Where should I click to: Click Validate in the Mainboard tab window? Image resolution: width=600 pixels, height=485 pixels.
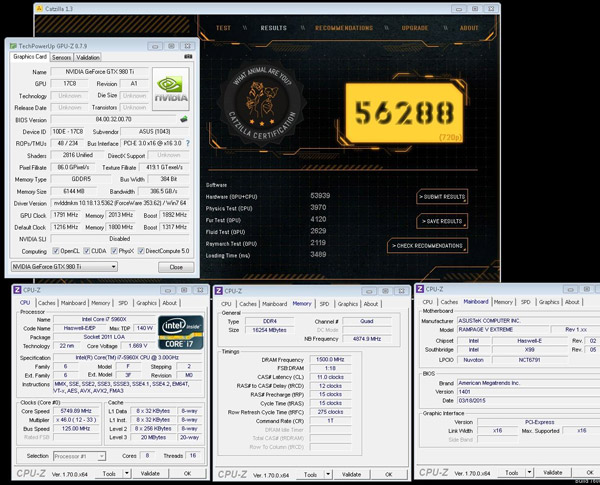coord(553,472)
